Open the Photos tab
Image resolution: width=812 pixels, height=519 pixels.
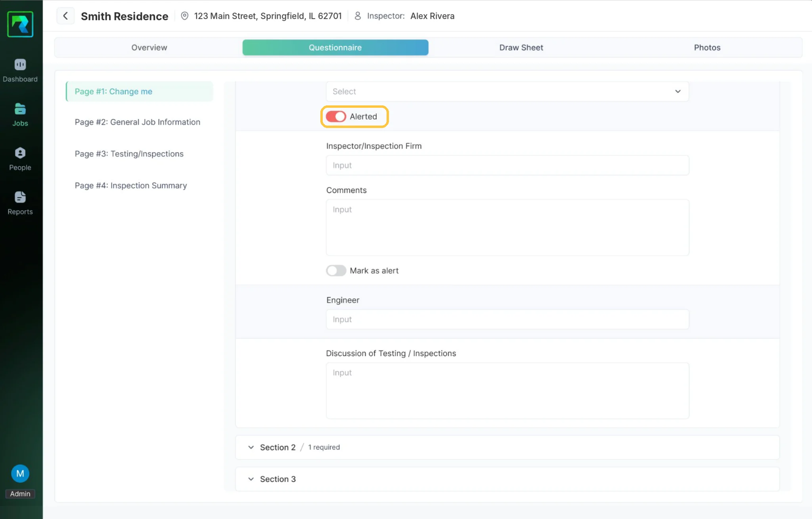pyautogui.click(x=707, y=48)
